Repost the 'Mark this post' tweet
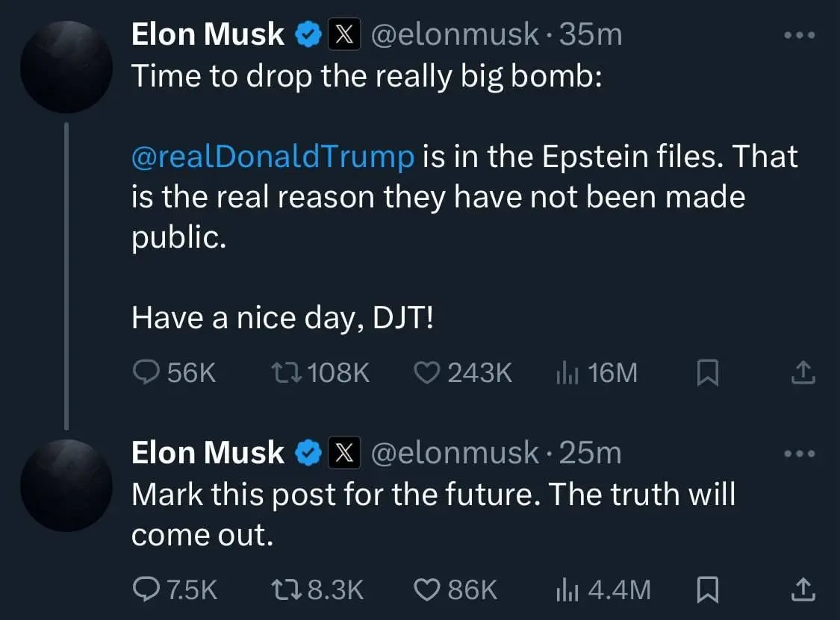Viewport: 840px width, 620px height. (285, 589)
